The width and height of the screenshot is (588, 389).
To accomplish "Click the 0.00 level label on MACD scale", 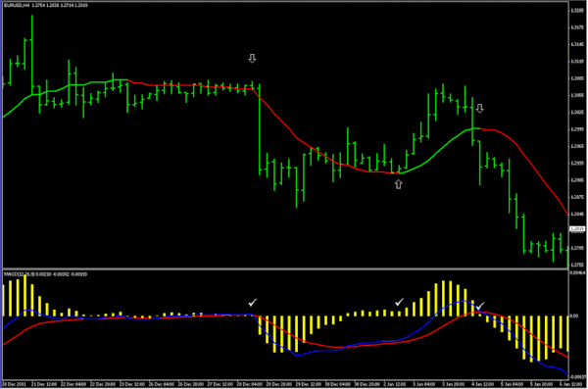I will click(573, 316).
